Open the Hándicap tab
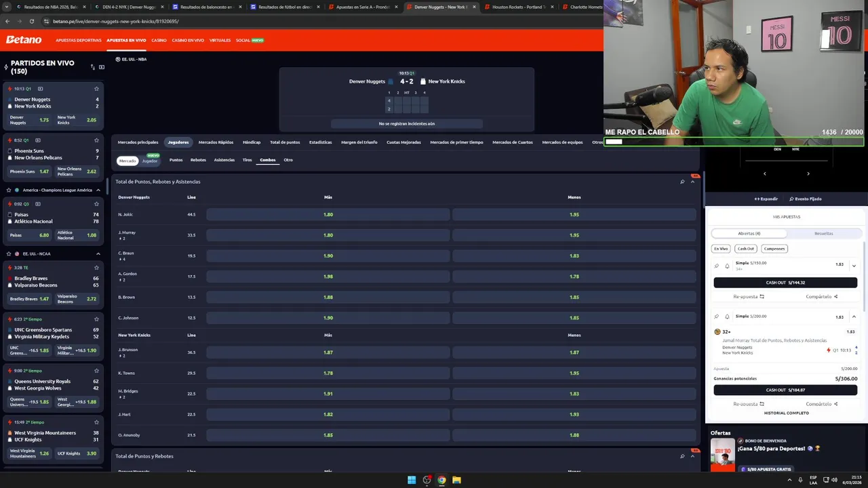Viewport: 868px width, 488px height. 252,142
